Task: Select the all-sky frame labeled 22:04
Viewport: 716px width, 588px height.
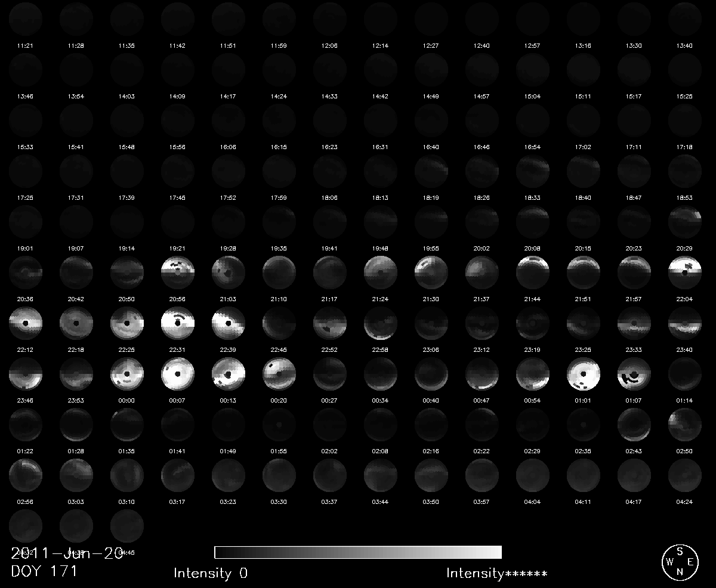Action: coord(685,272)
